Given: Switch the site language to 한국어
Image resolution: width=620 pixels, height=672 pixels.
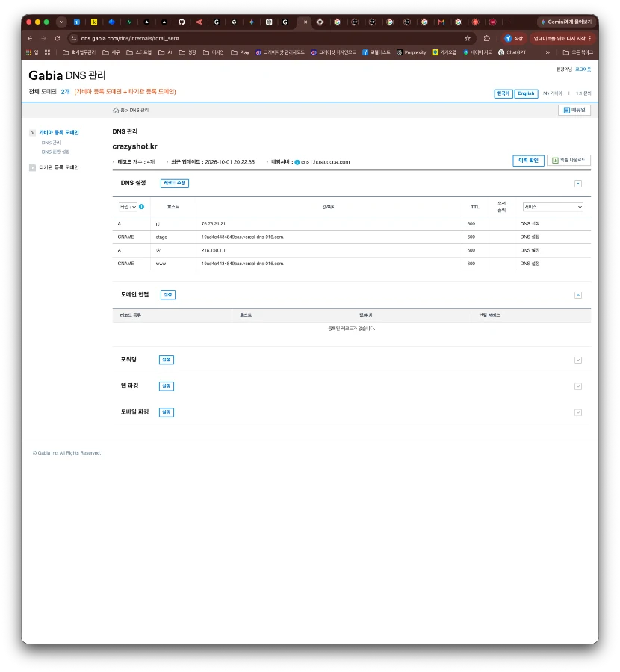Looking at the screenshot, I should (503, 93).
